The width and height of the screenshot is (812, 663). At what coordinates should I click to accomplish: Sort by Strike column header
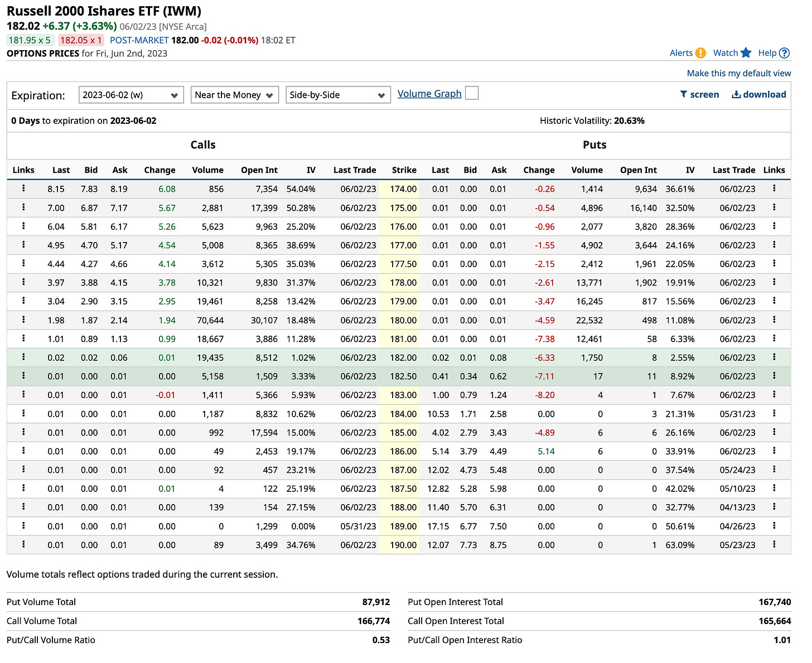(404, 170)
